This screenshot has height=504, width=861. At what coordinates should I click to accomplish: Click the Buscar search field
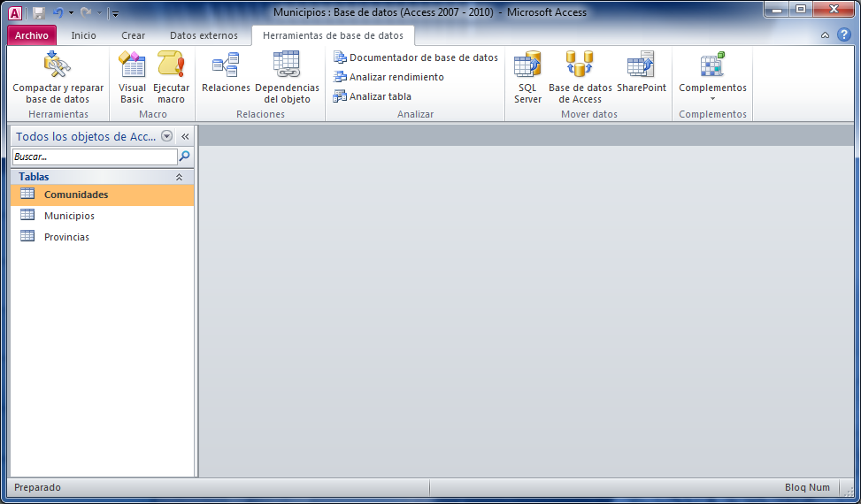click(95, 157)
